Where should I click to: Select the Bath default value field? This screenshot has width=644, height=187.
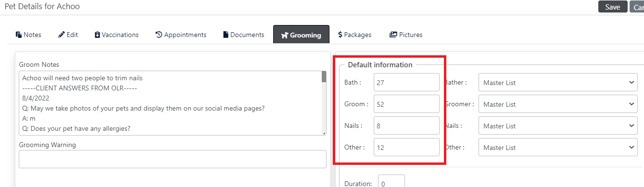[406, 82]
